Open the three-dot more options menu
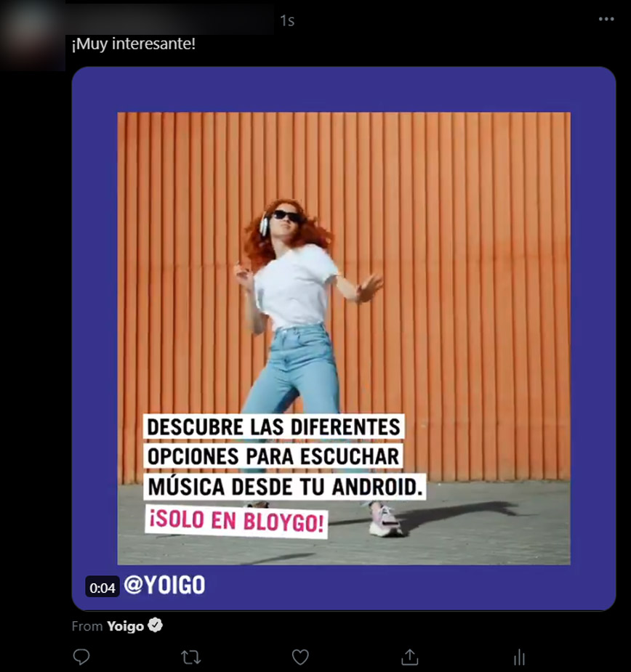Image resolution: width=631 pixels, height=672 pixels. click(x=606, y=19)
